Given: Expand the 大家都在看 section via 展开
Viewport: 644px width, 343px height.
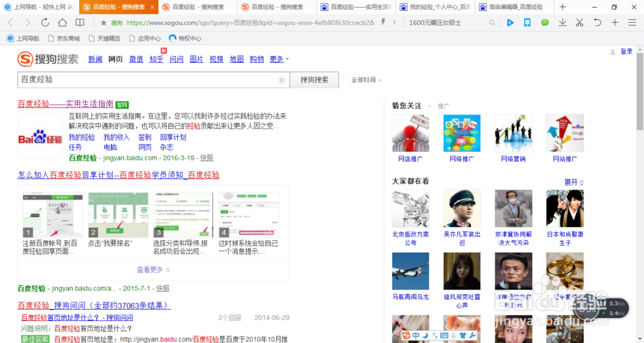Looking at the screenshot, I should (574, 182).
